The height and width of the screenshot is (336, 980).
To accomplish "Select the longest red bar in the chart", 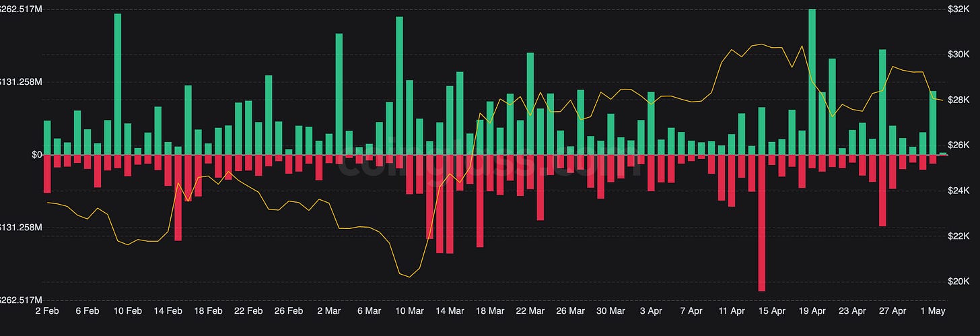I will [761, 223].
